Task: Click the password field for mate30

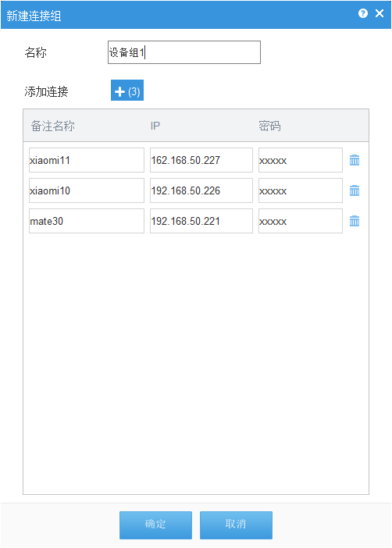Action: point(301,221)
